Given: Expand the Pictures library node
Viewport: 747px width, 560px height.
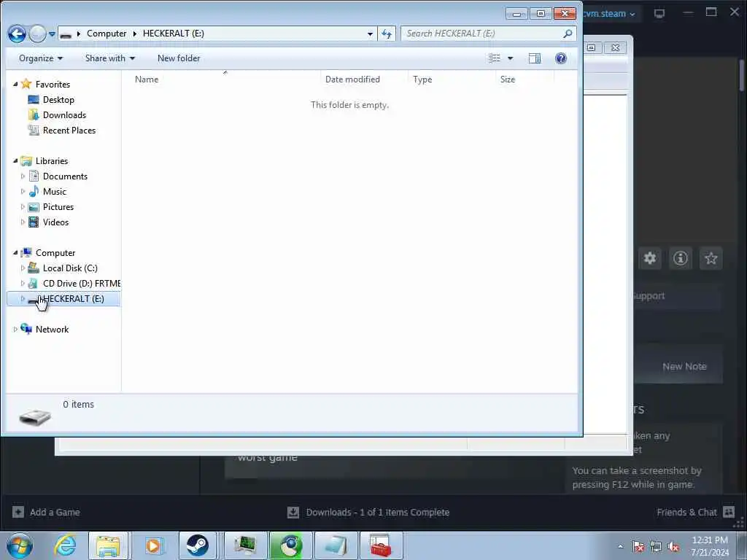Looking at the screenshot, I should [23, 206].
